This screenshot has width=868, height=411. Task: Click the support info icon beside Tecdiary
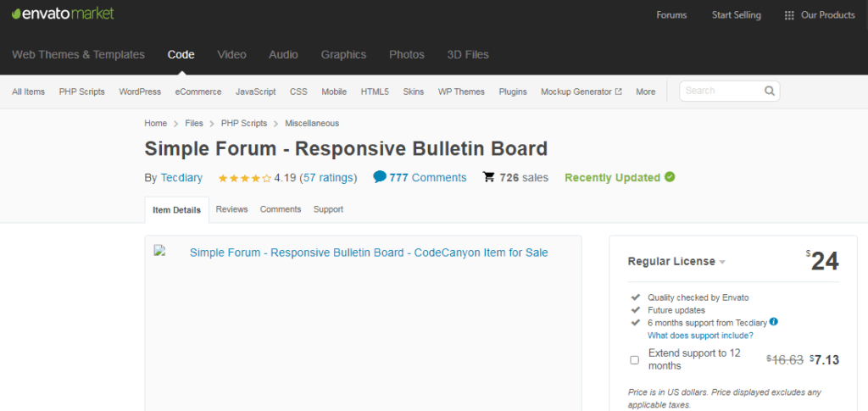pos(774,322)
